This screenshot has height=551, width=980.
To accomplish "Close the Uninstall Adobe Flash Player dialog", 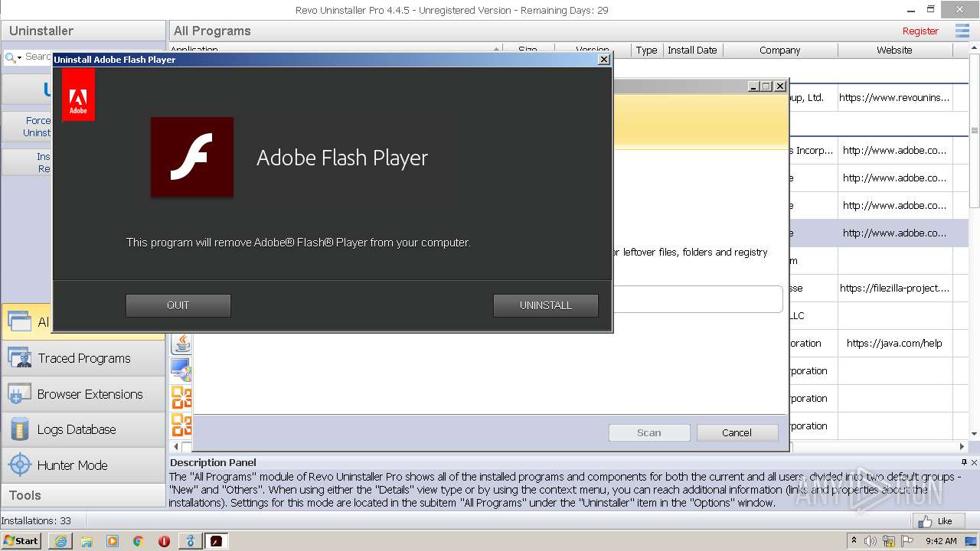I will click(603, 60).
